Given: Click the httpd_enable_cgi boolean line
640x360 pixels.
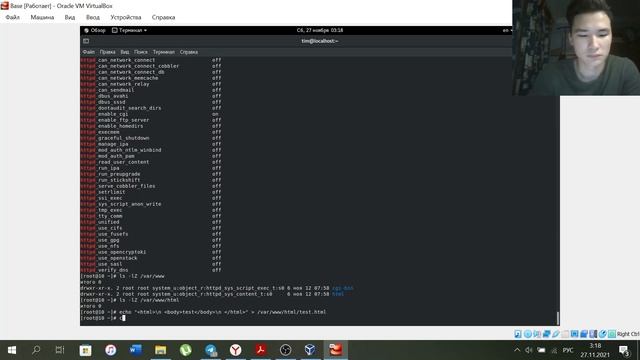Looking at the screenshot, I should (151, 114).
